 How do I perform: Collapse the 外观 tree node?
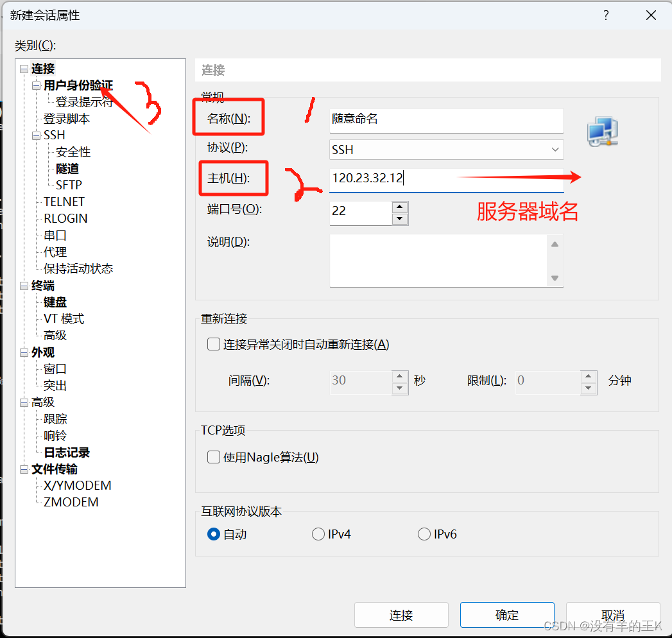pyautogui.click(x=24, y=352)
